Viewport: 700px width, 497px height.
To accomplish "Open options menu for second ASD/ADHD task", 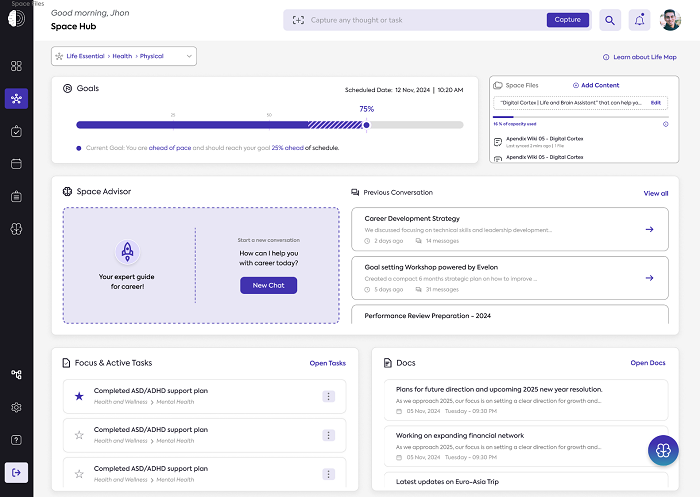I will (329, 435).
